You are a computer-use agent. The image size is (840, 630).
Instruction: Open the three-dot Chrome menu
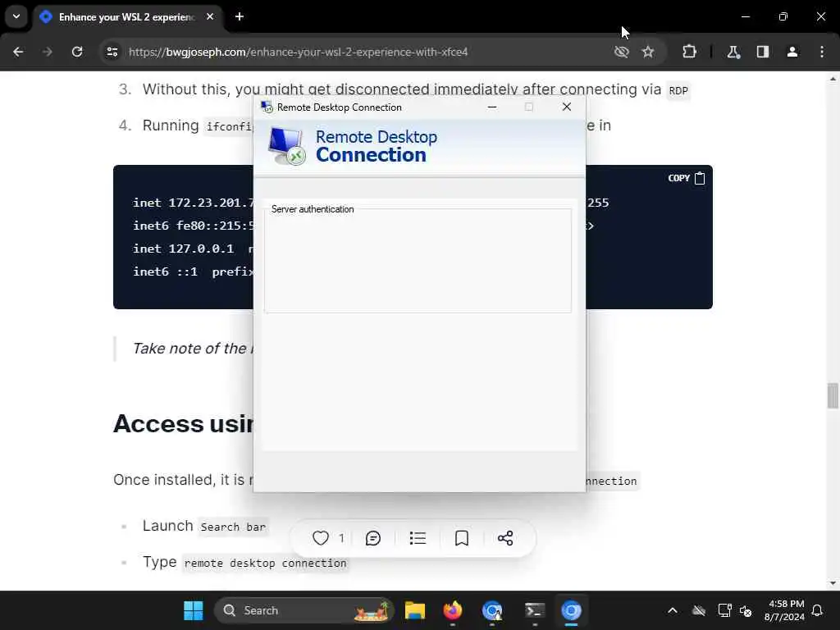point(822,52)
